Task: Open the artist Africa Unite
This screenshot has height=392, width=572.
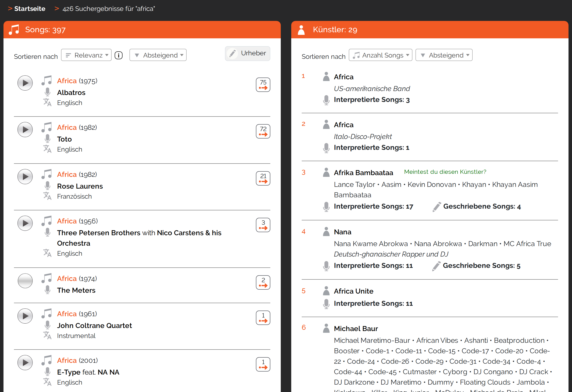Action: 354,291
